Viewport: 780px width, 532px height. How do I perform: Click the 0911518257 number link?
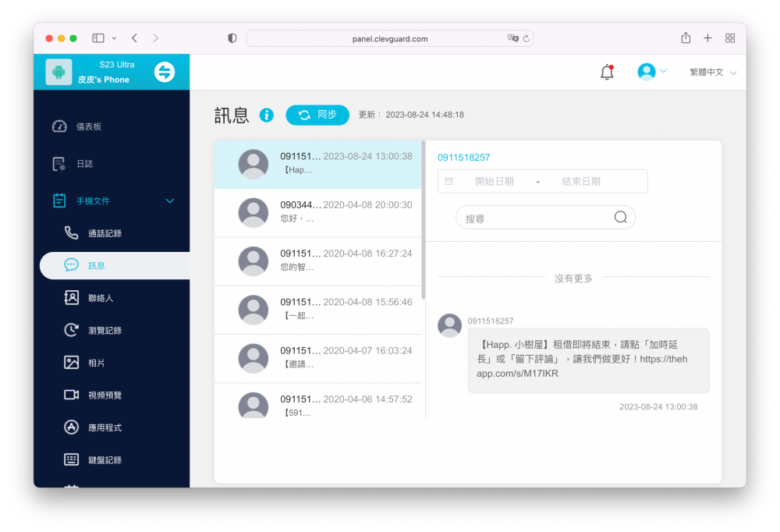tap(463, 158)
